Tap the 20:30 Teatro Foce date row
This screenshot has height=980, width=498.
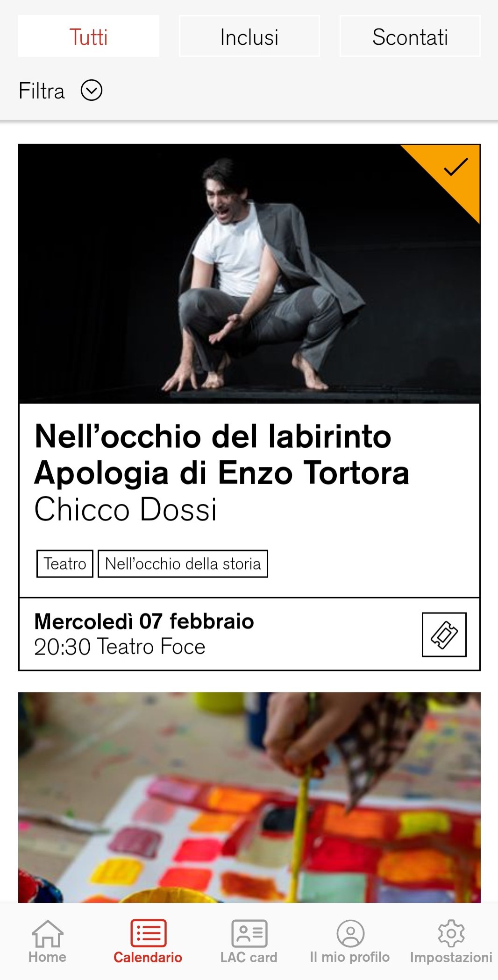(249, 634)
